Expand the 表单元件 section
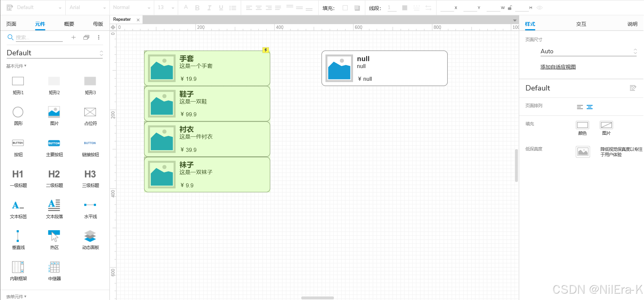 point(16,297)
